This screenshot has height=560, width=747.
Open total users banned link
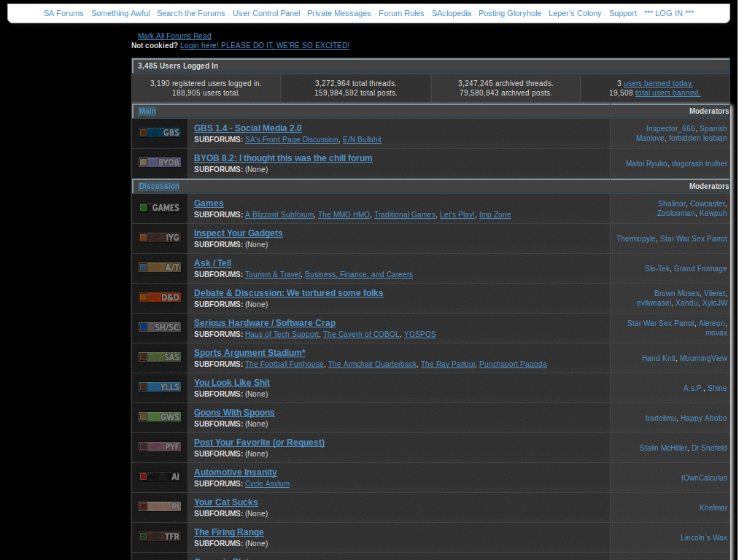(x=667, y=93)
